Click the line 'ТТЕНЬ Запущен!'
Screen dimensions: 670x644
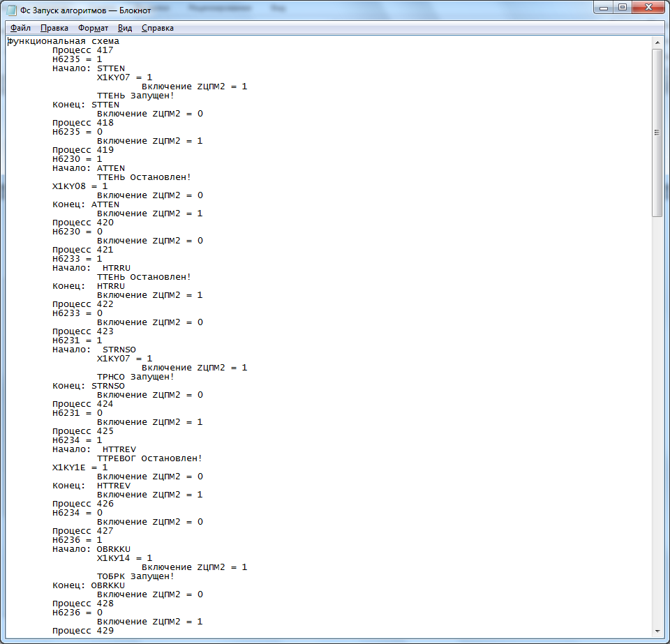(x=135, y=96)
